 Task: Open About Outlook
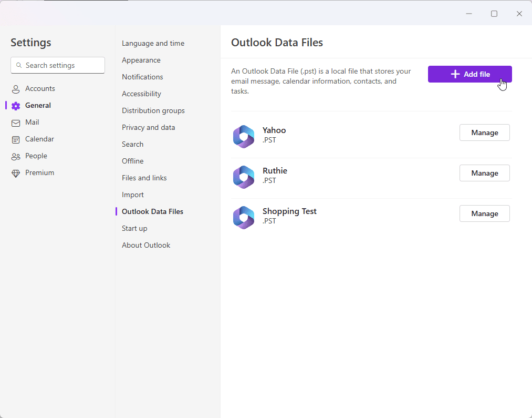point(146,245)
